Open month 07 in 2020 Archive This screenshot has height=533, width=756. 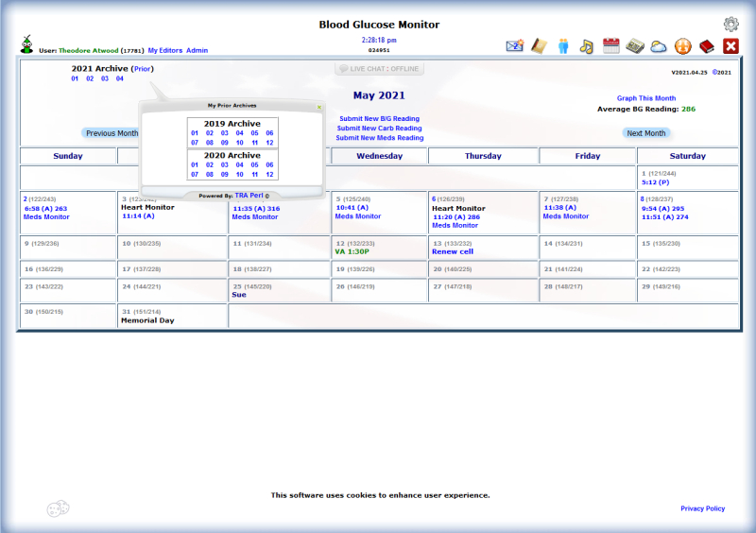(195, 175)
